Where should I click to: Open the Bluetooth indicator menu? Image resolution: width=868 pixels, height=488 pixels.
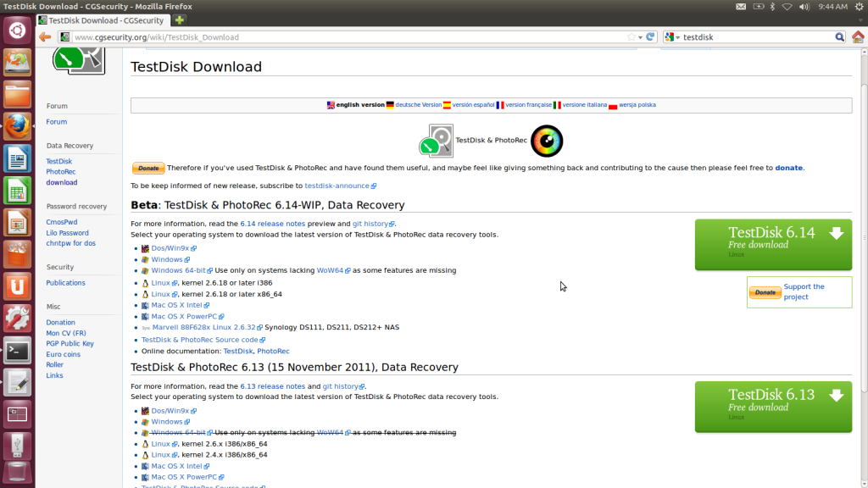coord(772,7)
